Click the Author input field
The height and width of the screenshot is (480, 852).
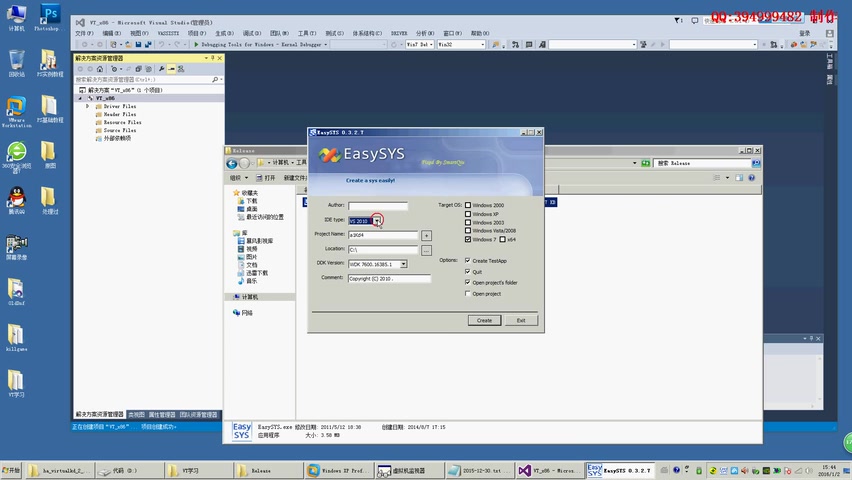pos(378,206)
